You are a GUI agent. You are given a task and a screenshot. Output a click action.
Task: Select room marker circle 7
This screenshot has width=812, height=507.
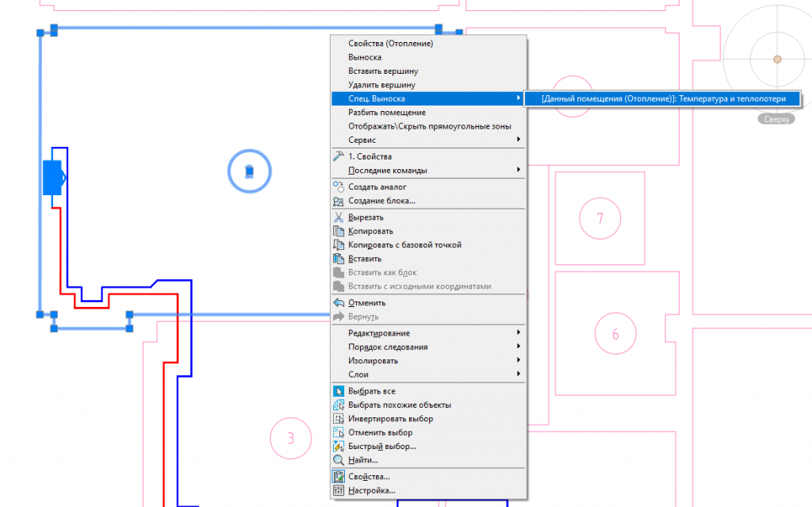point(599,218)
